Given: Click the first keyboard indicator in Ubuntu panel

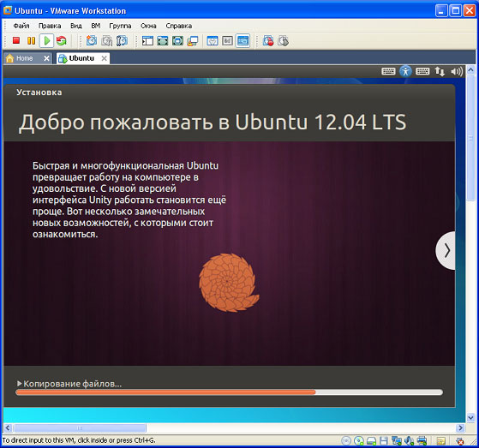Looking at the screenshot, I should pos(388,71).
